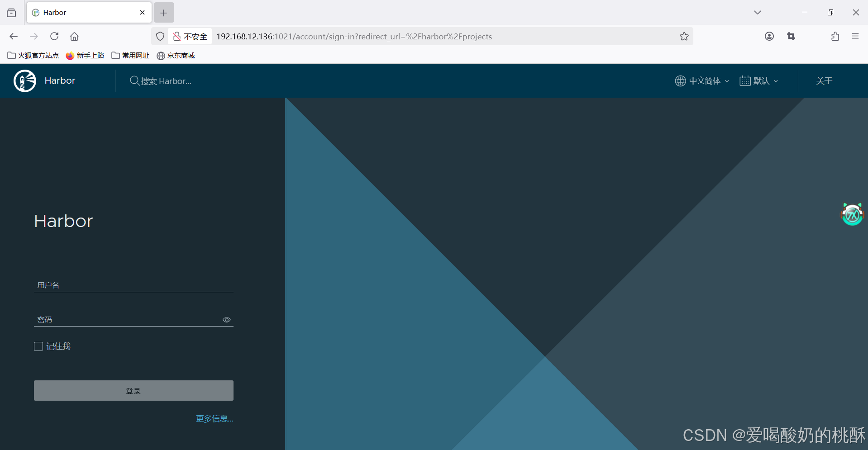Click the 登录 login button
This screenshot has width=868, height=450.
(134, 391)
